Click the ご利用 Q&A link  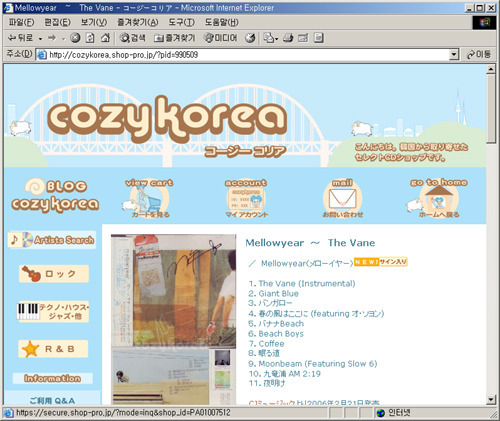click(52, 400)
